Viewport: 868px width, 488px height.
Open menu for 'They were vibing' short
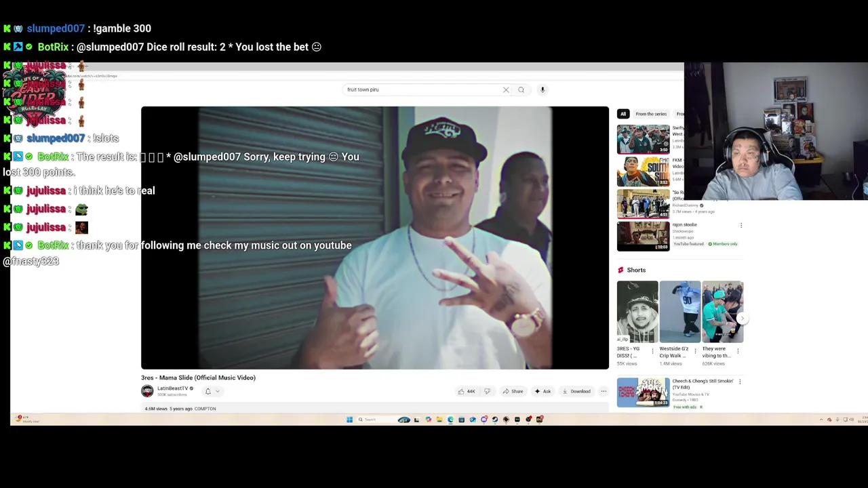point(738,351)
